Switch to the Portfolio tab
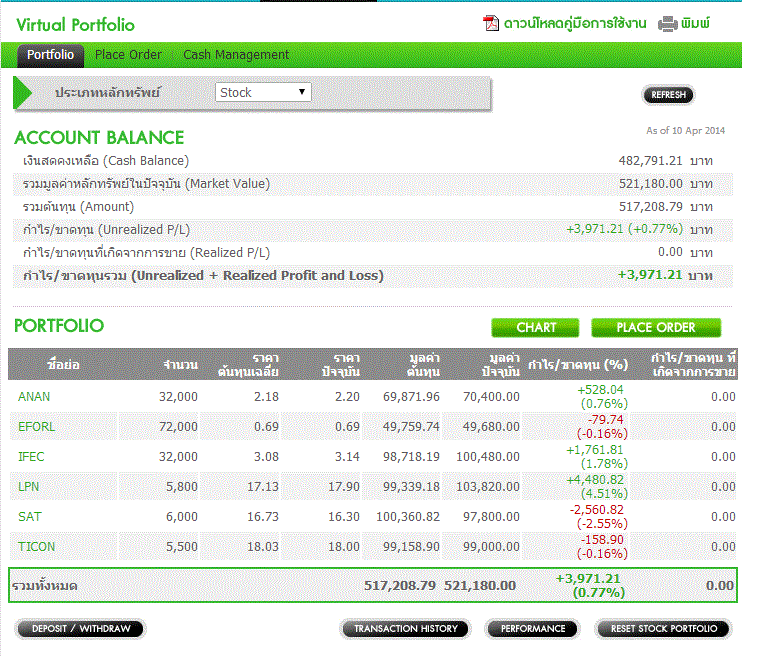Viewport: 759px width, 672px height. [x=50, y=55]
